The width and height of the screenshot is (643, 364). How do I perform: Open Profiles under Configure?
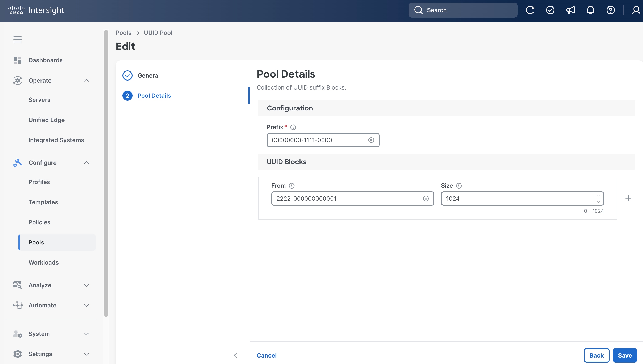pyautogui.click(x=39, y=182)
